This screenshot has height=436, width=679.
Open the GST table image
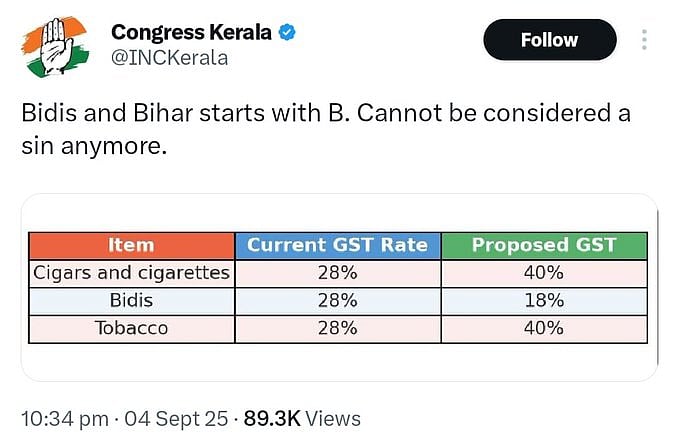pos(340,287)
